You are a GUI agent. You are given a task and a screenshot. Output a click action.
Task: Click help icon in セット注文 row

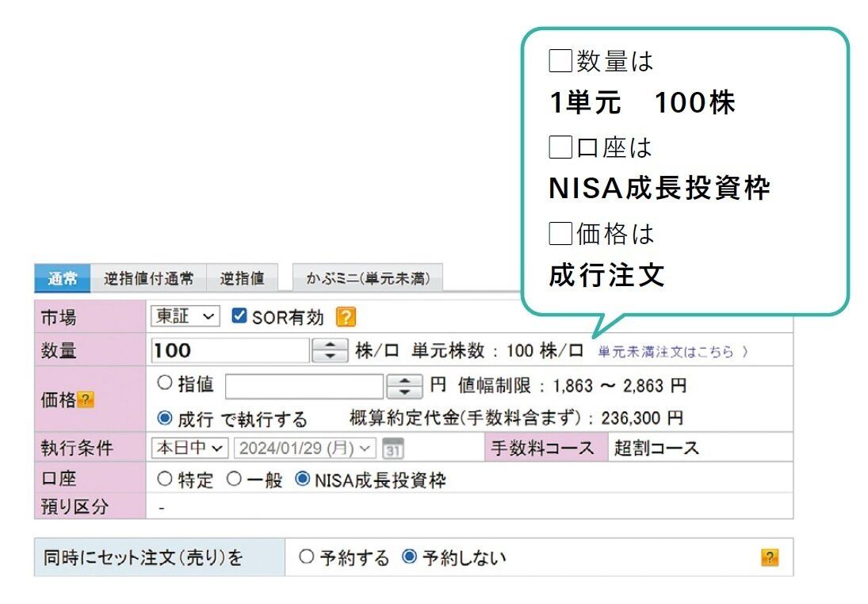tap(769, 557)
